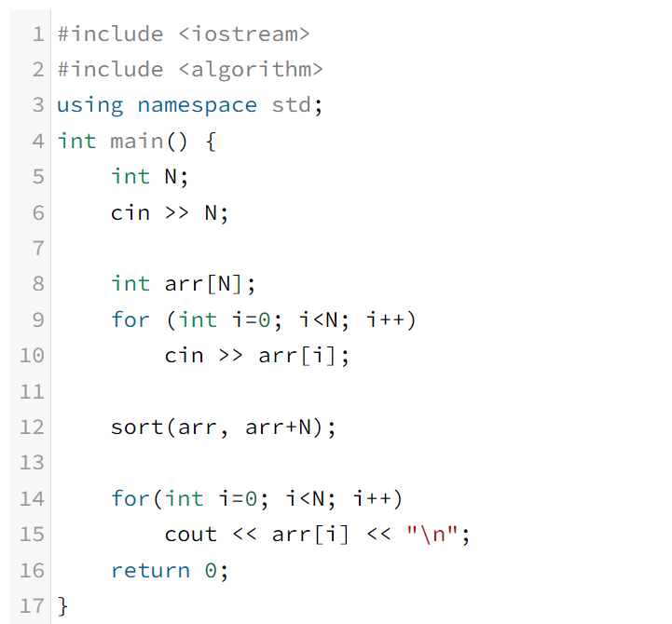Viewport: 672px width, 624px height.
Task: Click the 'std;' text
Action: (297, 105)
